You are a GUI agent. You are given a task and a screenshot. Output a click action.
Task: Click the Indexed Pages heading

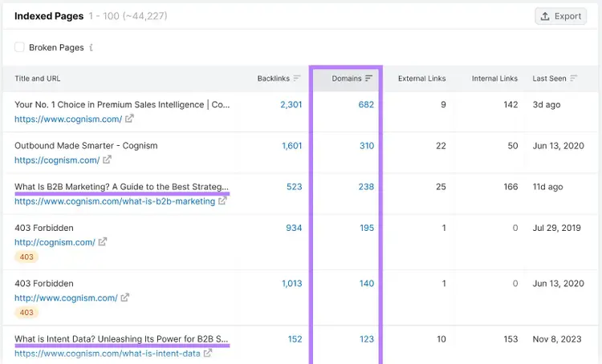(49, 16)
